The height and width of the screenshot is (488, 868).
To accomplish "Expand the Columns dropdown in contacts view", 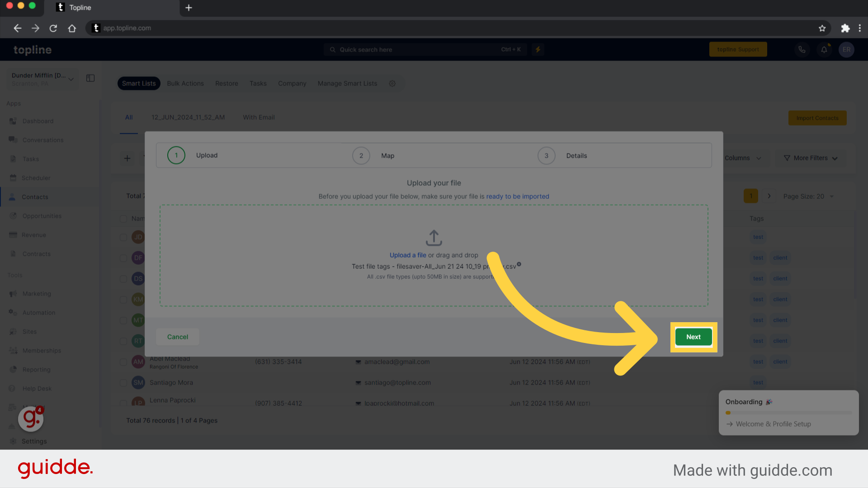I will 743,158.
